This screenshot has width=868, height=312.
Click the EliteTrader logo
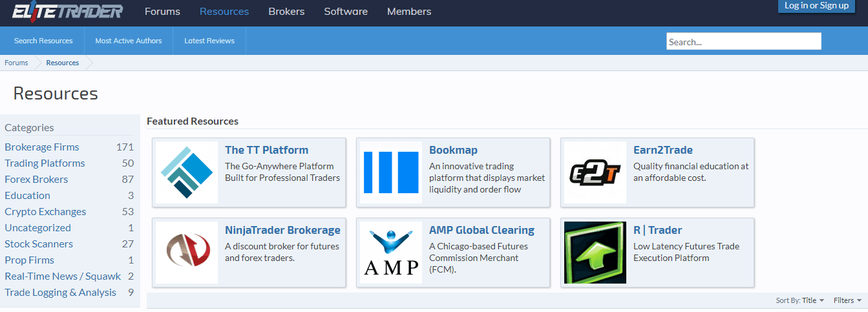[67, 11]
